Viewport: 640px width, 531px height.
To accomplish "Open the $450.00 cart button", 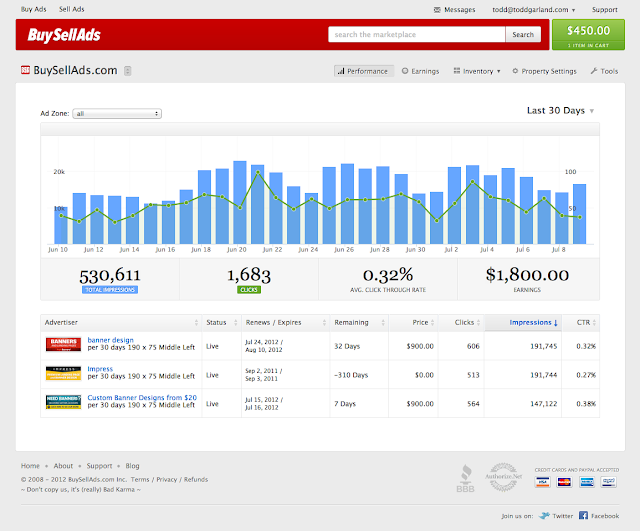I will click(588, 35).
